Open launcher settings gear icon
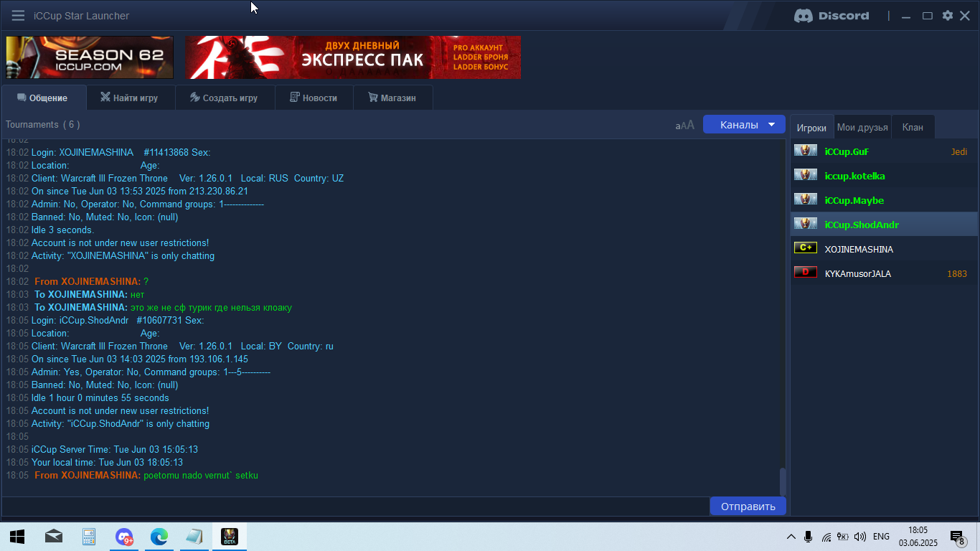Screen dimensions: 980x551 pos(948,16)
